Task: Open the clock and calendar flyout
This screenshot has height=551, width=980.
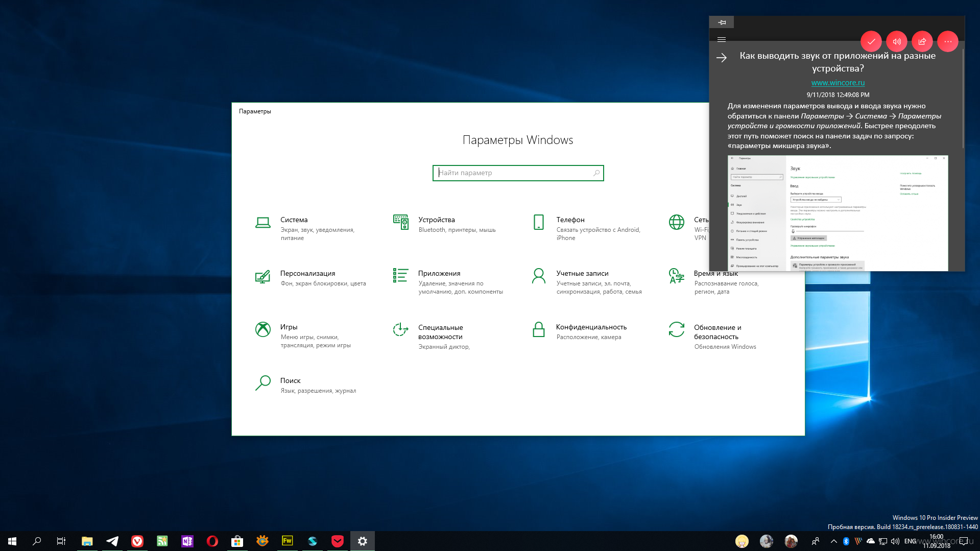Action: pos(937,541)
